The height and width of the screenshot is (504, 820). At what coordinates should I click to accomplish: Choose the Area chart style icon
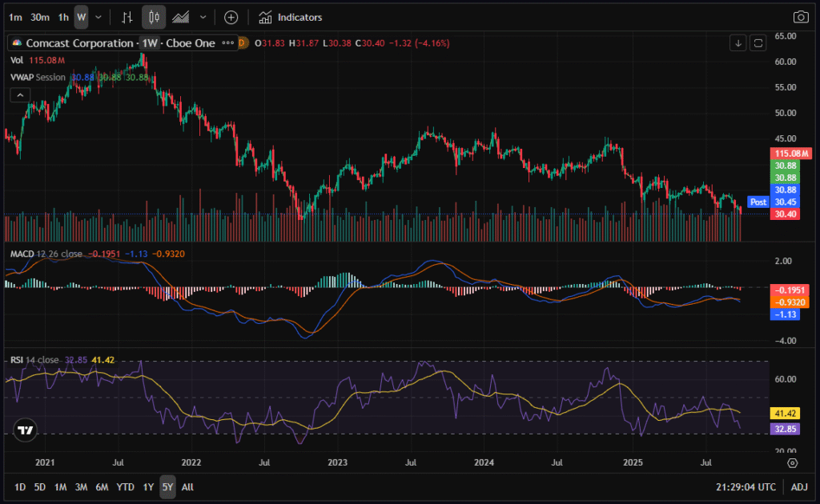pyautogui.click(x=181, y=17)
